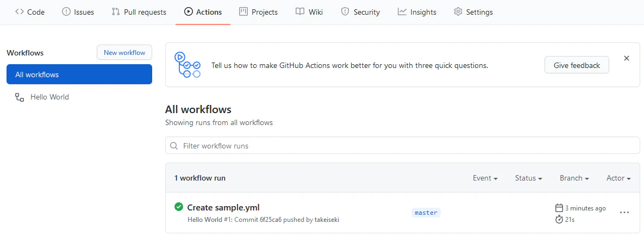Image resolution: width=644 pixels, height=242 pixels.
Task: Open the Wiki tab
Action: [x=309, y=12]
